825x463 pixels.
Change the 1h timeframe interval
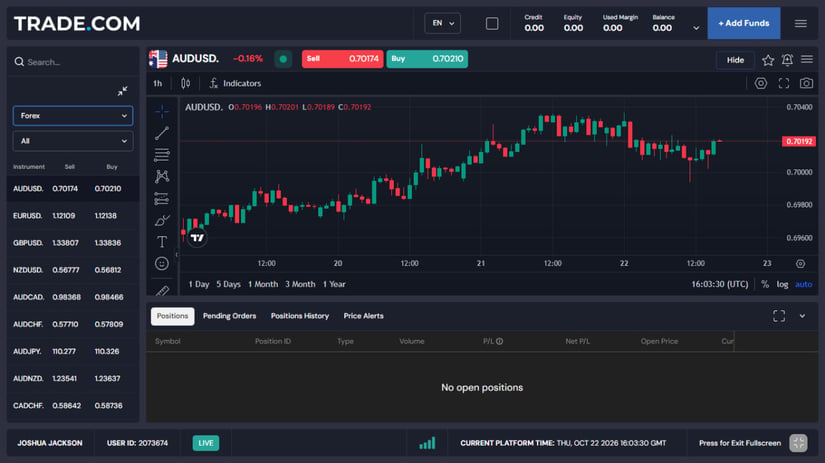coord(157,83)
